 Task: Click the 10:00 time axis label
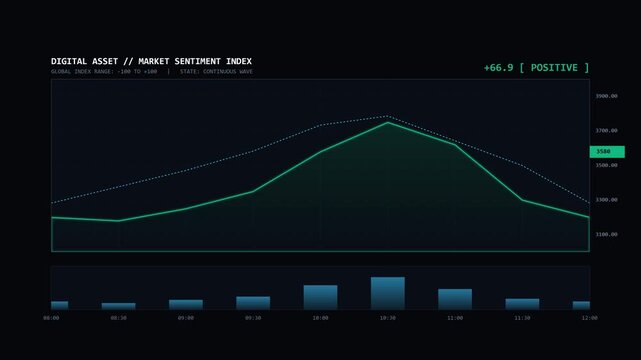pos(320,318)
